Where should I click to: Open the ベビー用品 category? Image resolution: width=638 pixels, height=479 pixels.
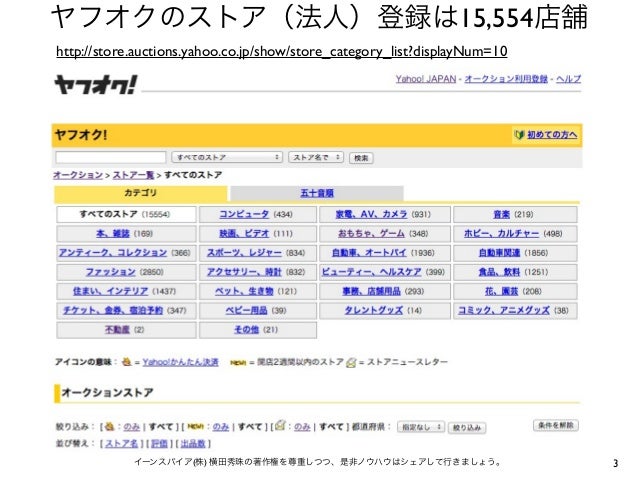[246, 311]
